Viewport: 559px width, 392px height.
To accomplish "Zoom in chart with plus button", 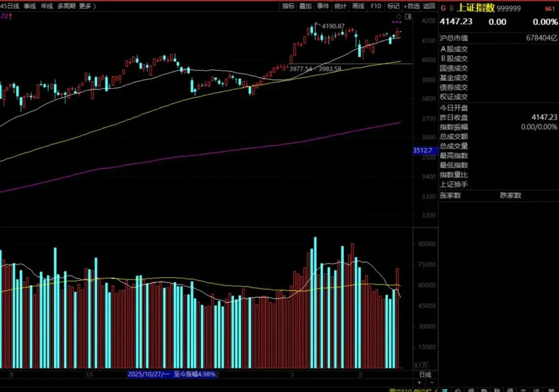I will pyautogui.click(x=419, y=382).
